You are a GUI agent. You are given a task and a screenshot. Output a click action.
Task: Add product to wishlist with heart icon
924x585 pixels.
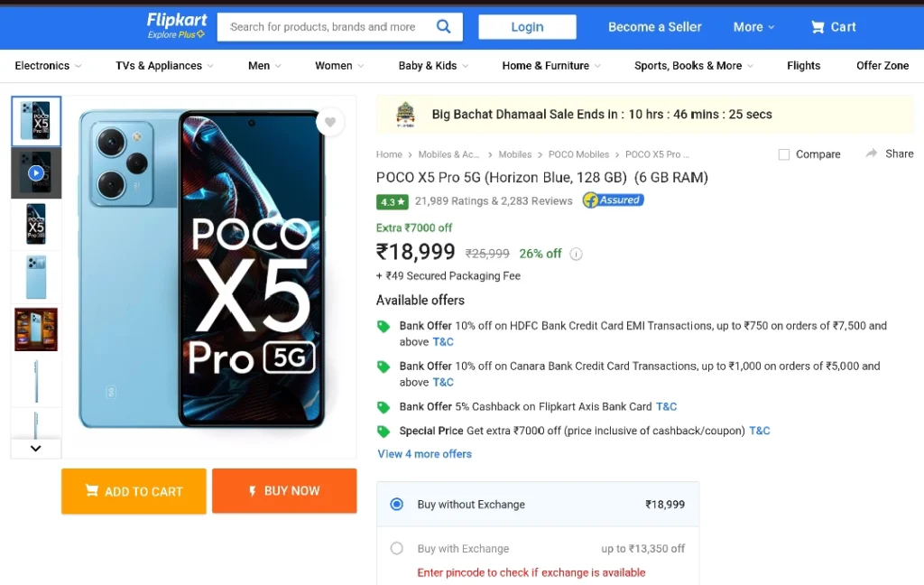(330, 122)
